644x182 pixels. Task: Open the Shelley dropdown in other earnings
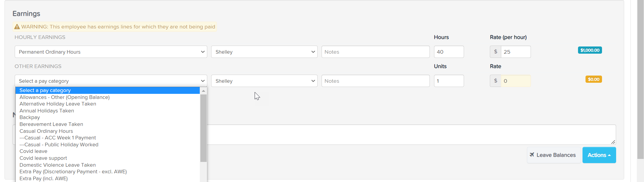[x=264, y=81]
